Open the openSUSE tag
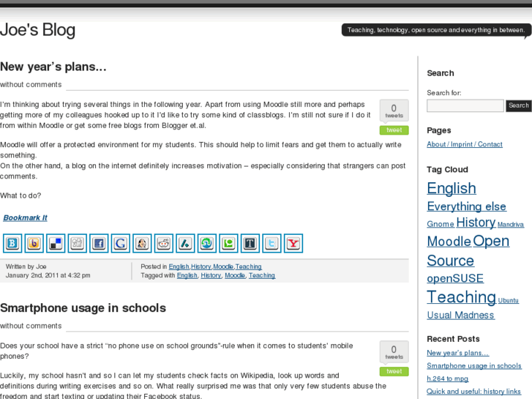 [x=455, y=278]
